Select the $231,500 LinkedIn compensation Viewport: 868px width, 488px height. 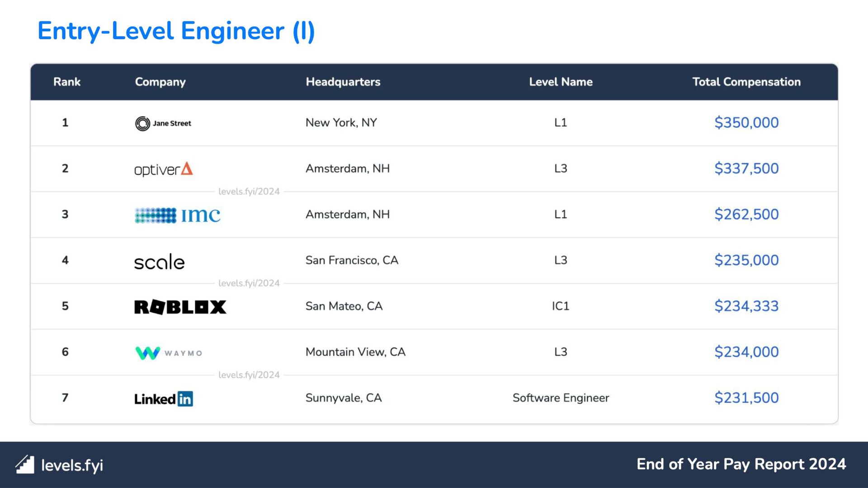click(x=746, y=398)
